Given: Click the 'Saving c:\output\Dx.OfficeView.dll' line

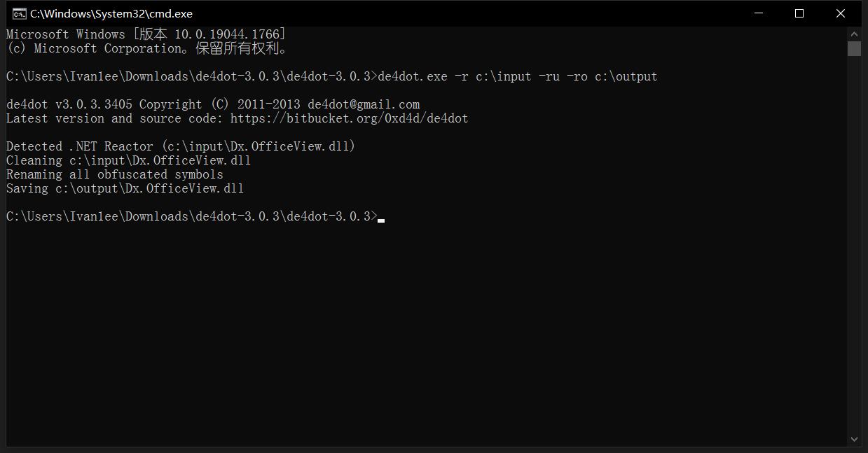Looking at the screenshot, I should tap(125, 188).
